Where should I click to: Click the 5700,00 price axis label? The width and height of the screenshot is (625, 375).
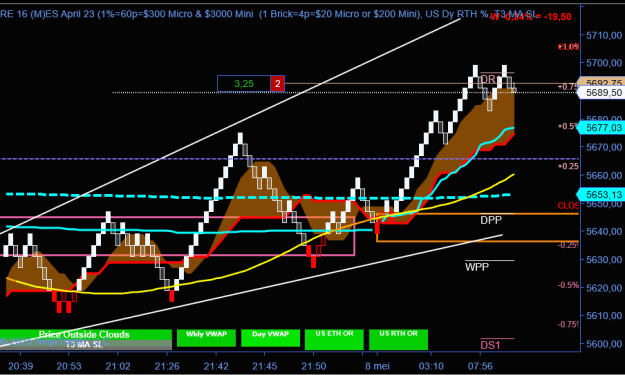coord(603,63)
